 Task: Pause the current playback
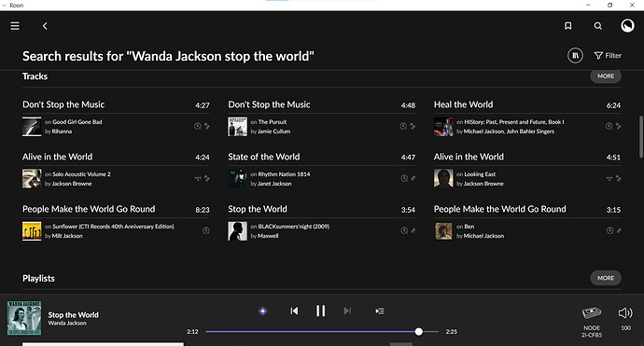pyautogui.click(x=321, y=311)
